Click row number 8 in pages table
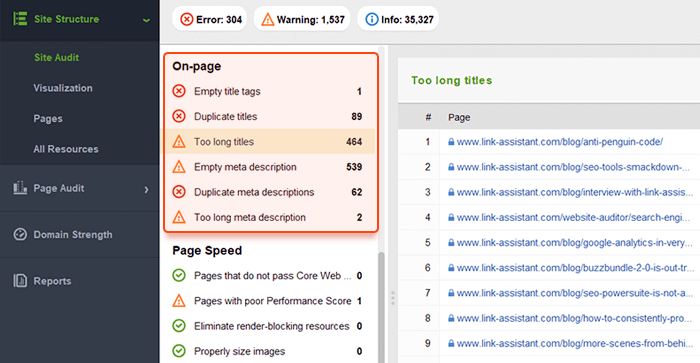700x363 pixels. (x=428, y=318)
